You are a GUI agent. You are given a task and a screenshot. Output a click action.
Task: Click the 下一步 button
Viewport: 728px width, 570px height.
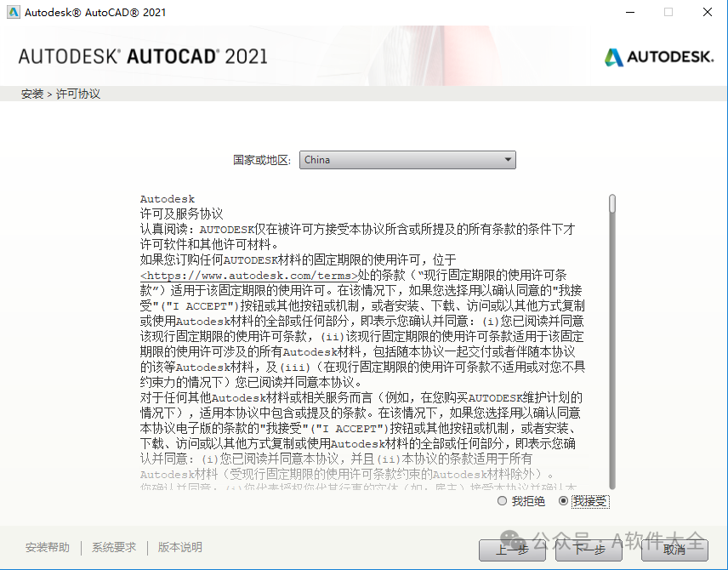point(589,550)
